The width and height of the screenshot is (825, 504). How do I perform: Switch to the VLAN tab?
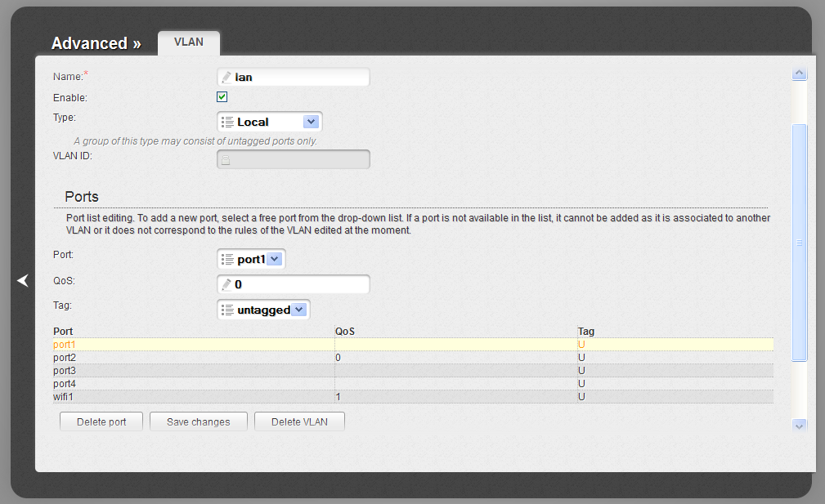coord(188,42)
